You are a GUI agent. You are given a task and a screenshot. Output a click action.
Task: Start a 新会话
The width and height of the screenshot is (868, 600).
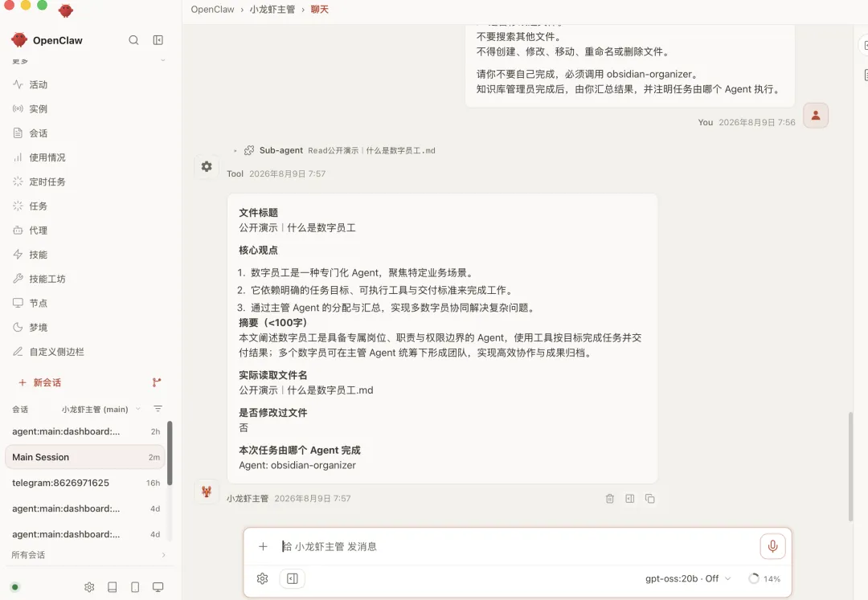(40, 382)
